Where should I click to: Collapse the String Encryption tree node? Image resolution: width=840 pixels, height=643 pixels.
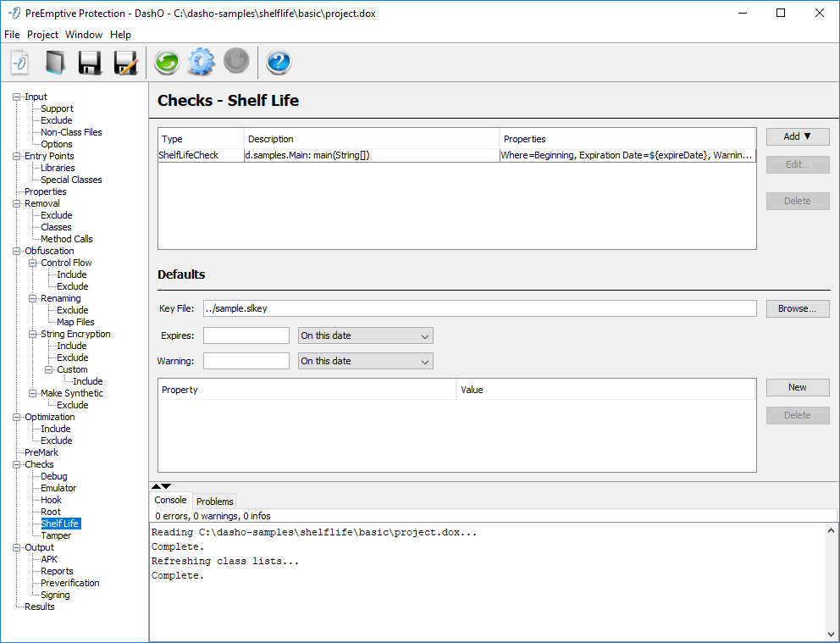coord(33,334)
